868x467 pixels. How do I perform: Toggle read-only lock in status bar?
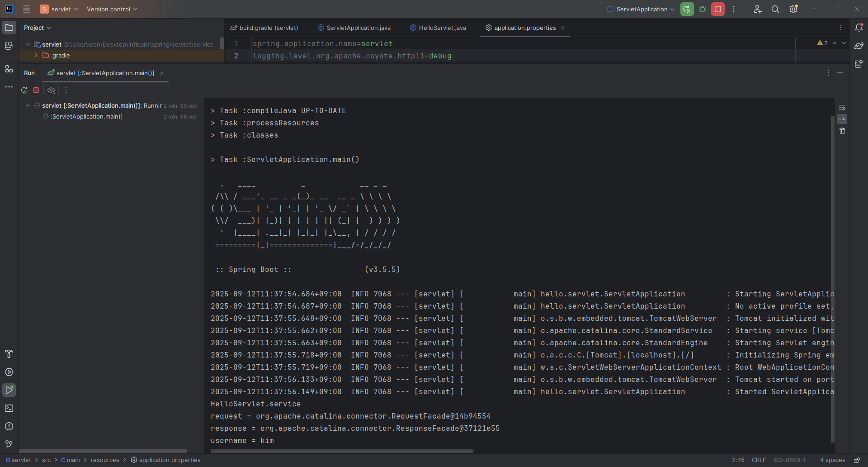(x=857, y=460)
